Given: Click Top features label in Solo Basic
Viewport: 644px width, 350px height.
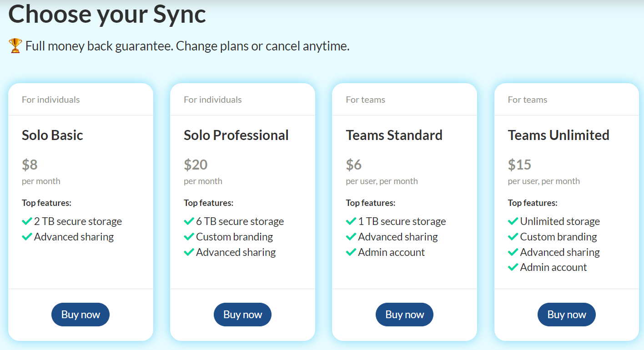Looking at the screenshot, I should (x=46, y=203).
